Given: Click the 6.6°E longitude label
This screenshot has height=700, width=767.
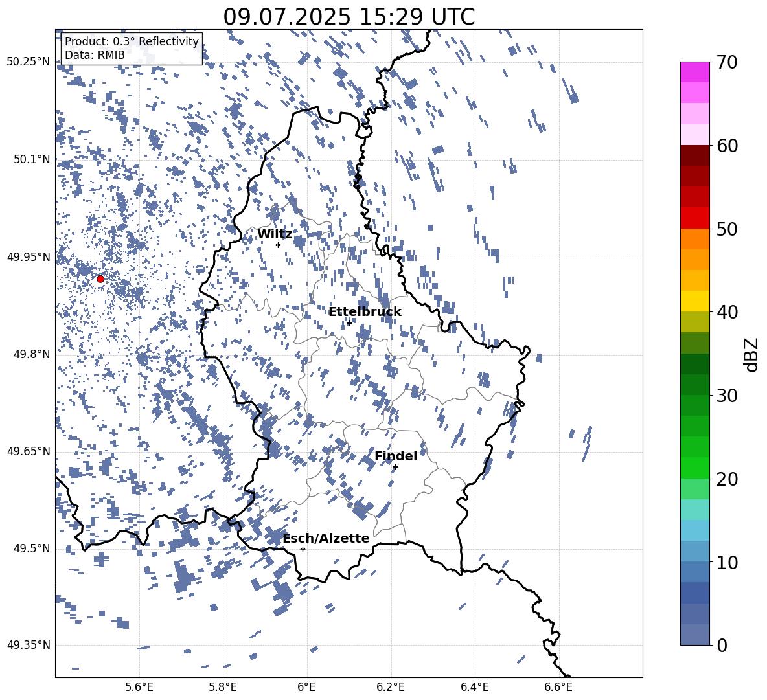Looking at the screenshot, I should click(558, 688).
